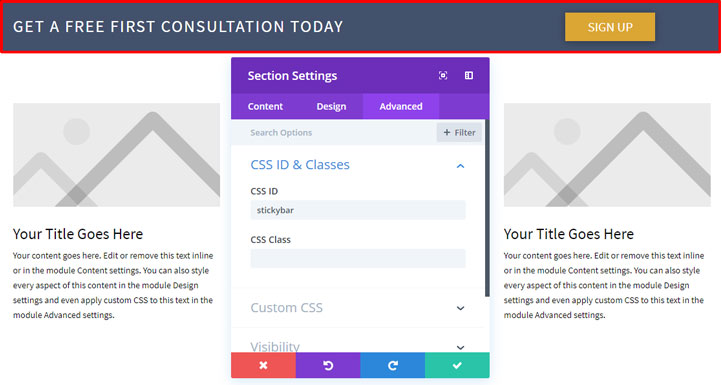Click the empty CSS Class field
This screenshot has width=722, height=385.
coord(358,258)
